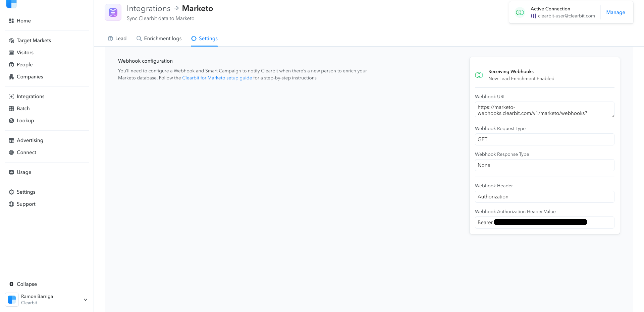Click the Target Markets icon
The height and width of the screenshot is (312, 644).
(11, 41)
